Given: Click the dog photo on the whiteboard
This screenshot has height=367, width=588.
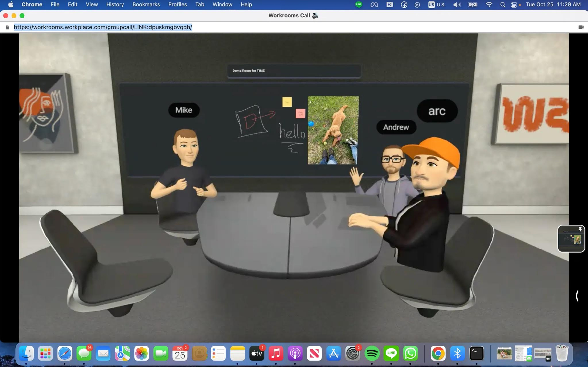Looking at the screenshot, I should click(333, 130).
